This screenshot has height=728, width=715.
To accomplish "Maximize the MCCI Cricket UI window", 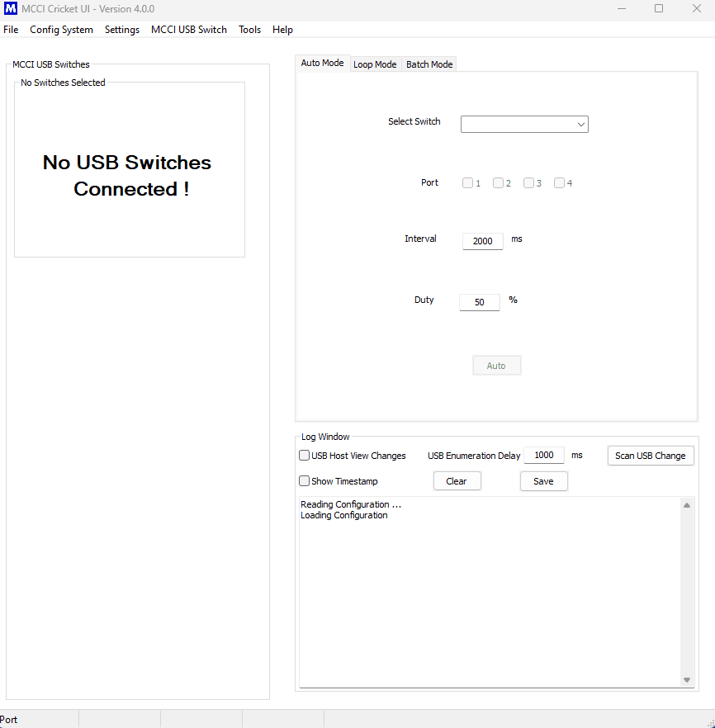I will (x=659, y=8).
